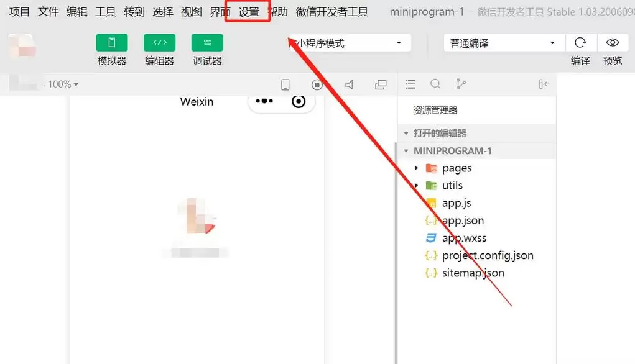Open the search icon in editor sidebar
This screenshot has height=364, width=635.
point(435,84)
